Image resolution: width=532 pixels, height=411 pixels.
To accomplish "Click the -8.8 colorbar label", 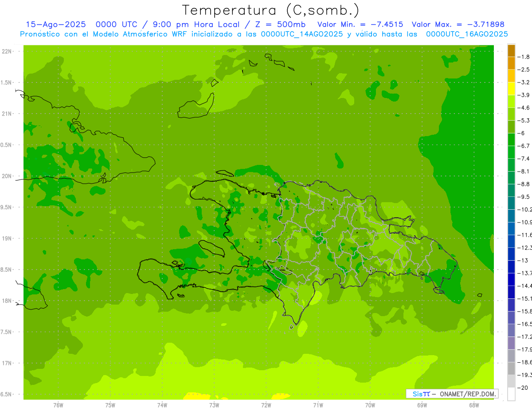I will click(x=523, y=184).
